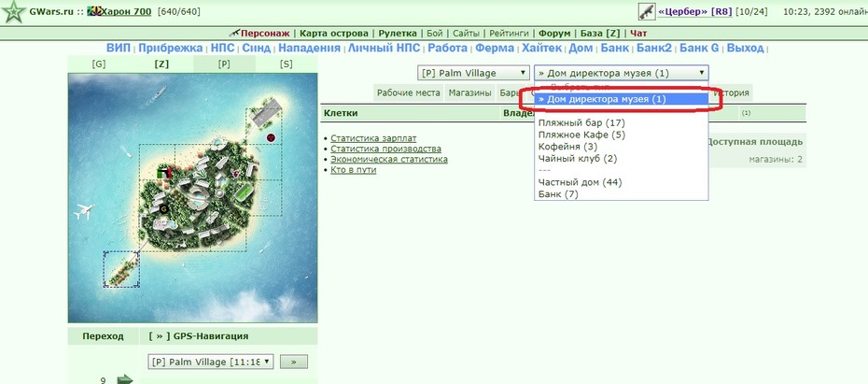Open the Ферма link
Screen dimensions: 868x384
(495, 49)
